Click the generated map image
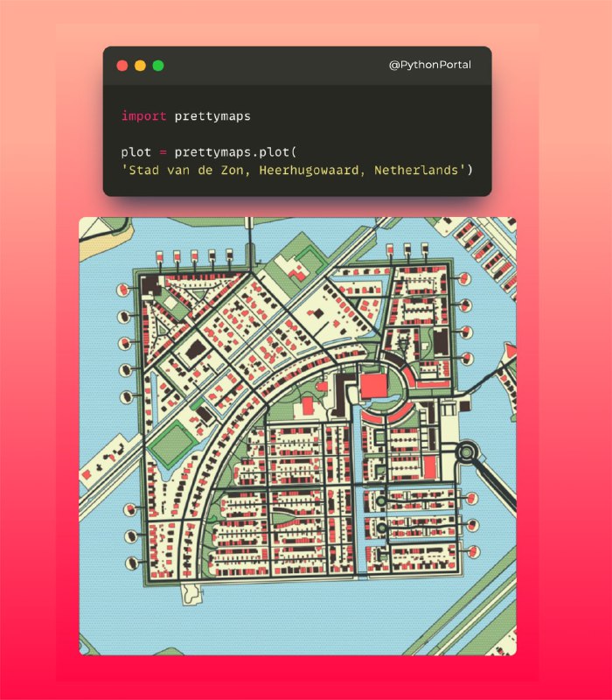Screen dimensions: 612x700 point(297,436)
